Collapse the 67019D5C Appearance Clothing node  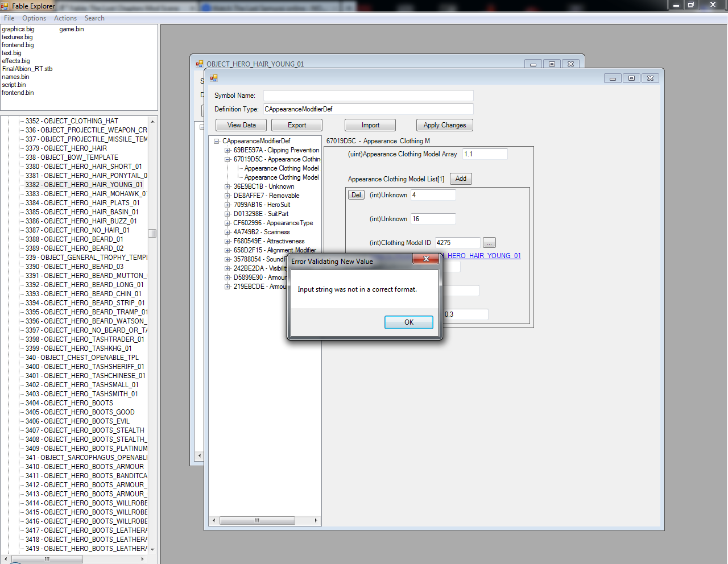click(x=227, y=160)
